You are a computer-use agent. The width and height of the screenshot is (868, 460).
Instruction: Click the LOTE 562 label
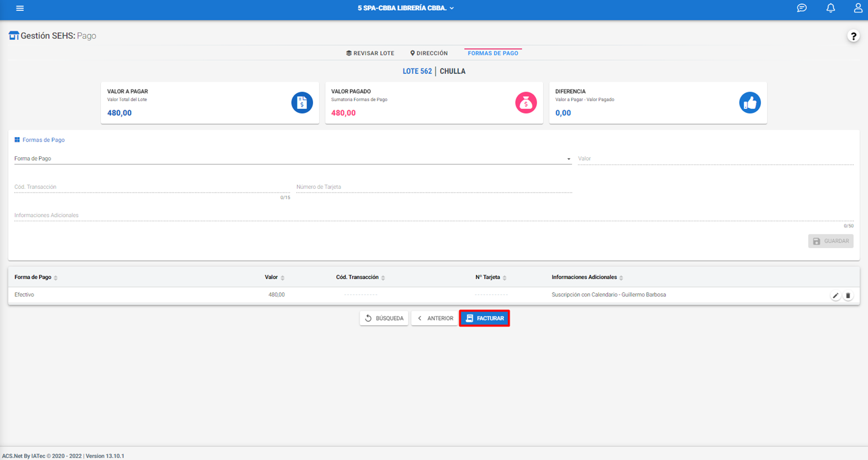[417, 71]
